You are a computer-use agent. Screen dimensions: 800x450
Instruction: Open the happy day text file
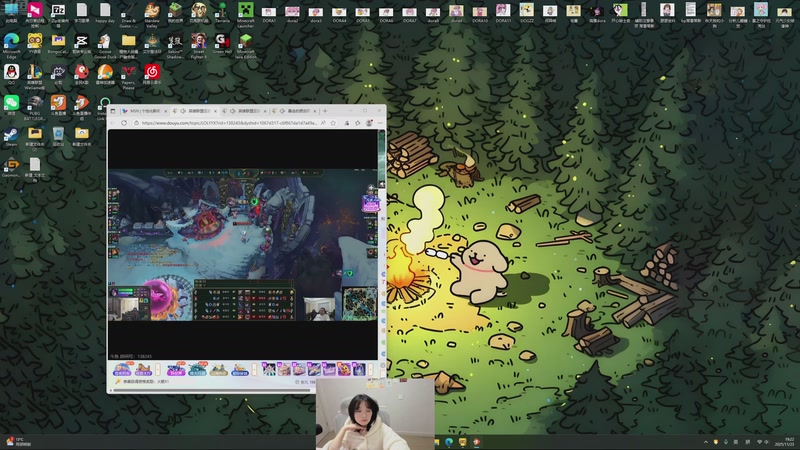click(105, 13)
